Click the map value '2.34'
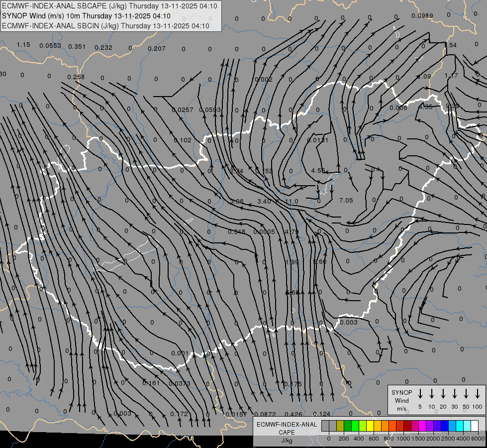The height and width of the screenshot is (448, 487). click(x=236, y=171)
